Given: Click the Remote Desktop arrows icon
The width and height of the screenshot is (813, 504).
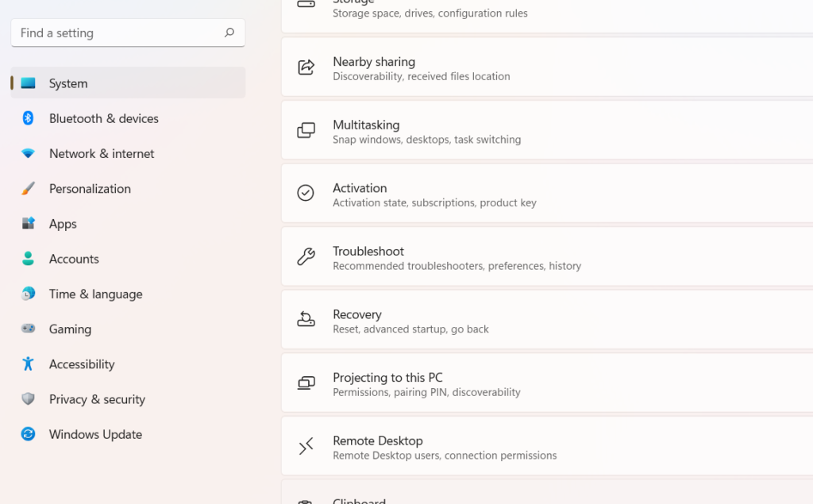Looking at the screenshot, I should coord(306,446).
